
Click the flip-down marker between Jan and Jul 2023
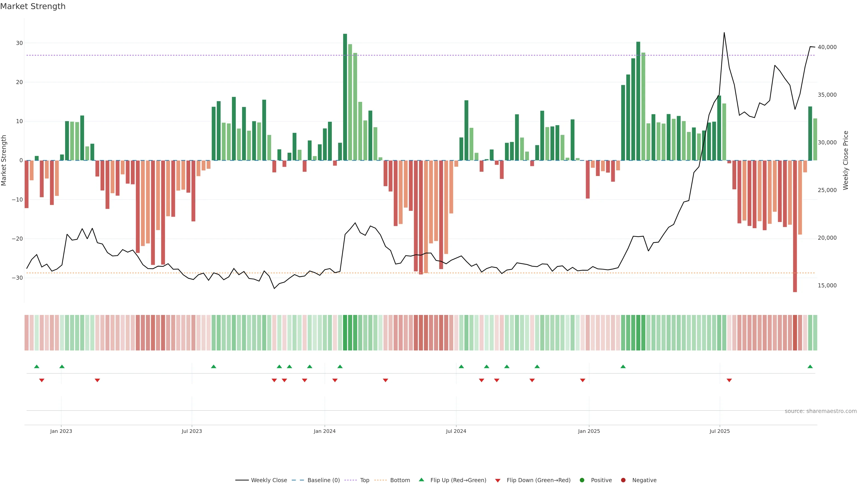tap(97, 380)
